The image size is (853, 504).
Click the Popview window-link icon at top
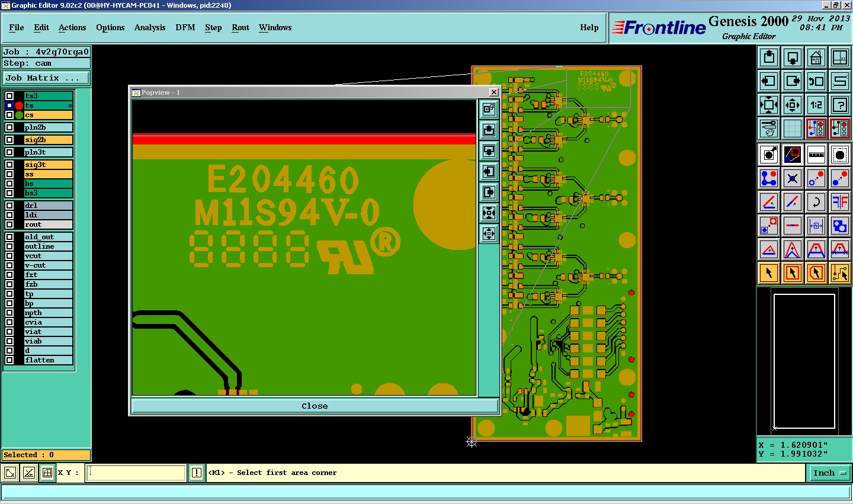489,109
